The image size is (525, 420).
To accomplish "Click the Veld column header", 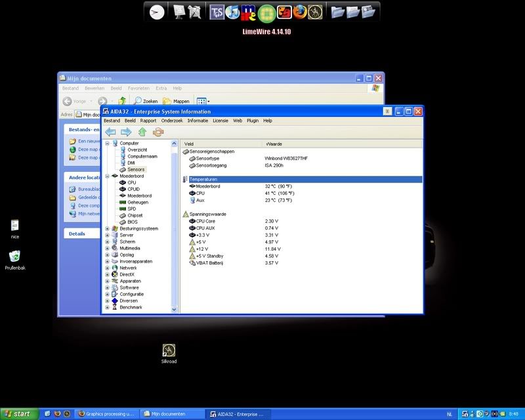I will pos(221,144).
